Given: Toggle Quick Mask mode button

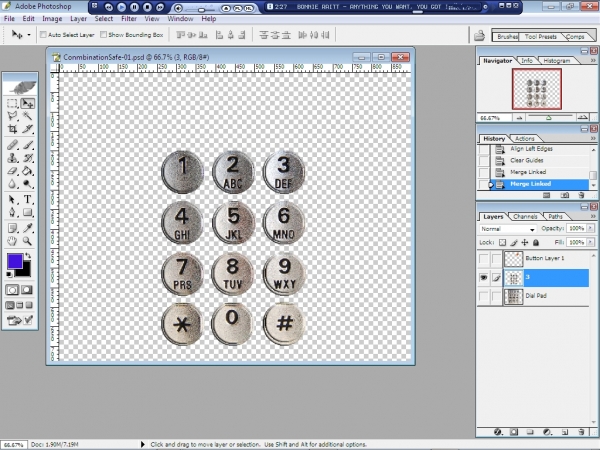Looking at the screenshot, I should pos(26,290).
